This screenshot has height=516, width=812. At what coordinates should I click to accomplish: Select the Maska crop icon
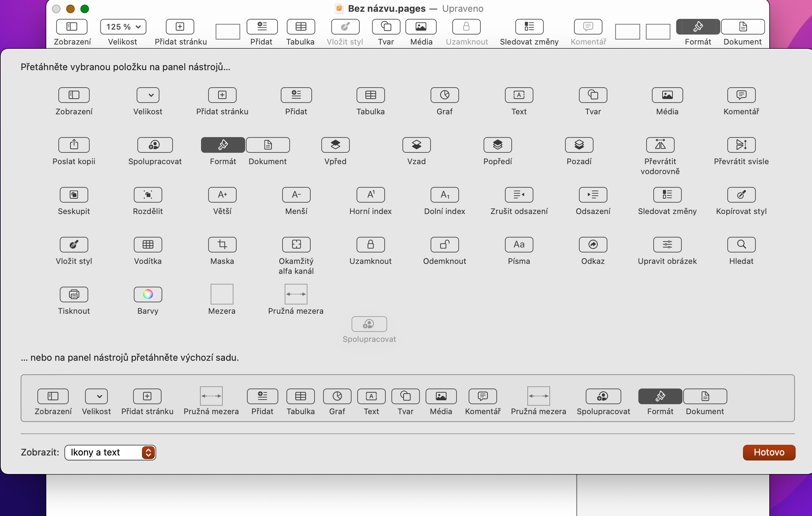coord(222,245)
